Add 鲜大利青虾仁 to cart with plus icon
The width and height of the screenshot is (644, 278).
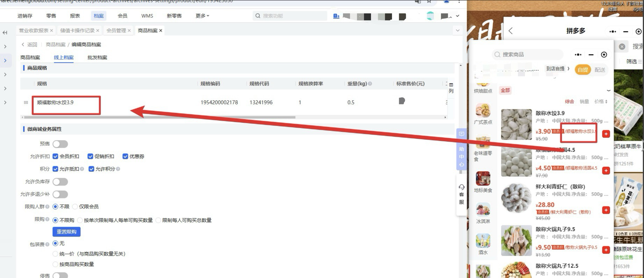606,210
